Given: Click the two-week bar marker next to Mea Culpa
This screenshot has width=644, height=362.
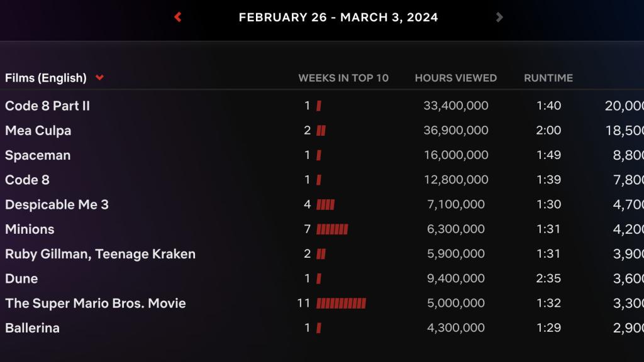Looking at the screenshot, I should click(x=319, y=130).
